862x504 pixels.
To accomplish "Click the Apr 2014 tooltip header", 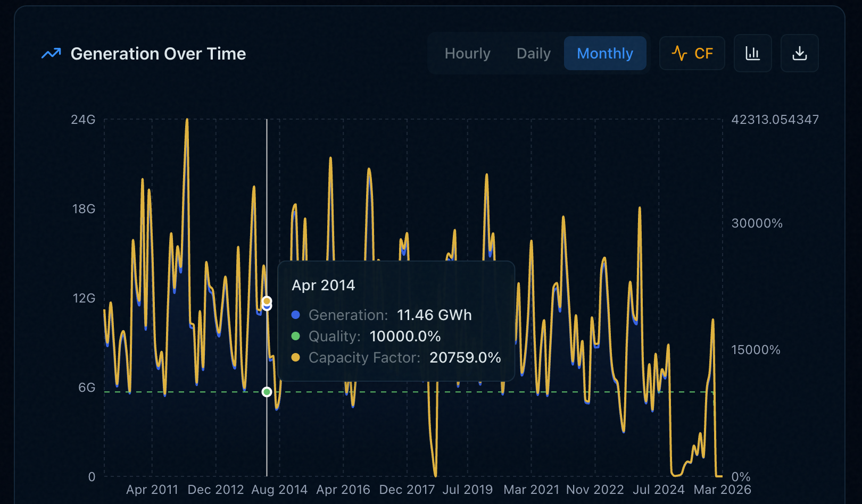I will (323, 285).
